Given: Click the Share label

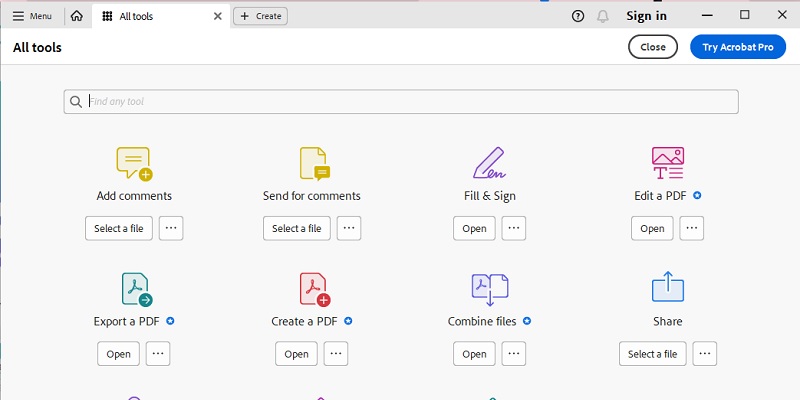Looking at the screenshot, I should (667, 321).
